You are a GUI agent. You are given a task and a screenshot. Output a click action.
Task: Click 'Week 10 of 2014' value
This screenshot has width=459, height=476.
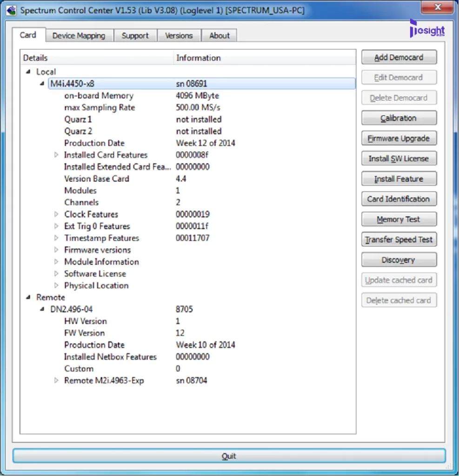tap(206, 345)
